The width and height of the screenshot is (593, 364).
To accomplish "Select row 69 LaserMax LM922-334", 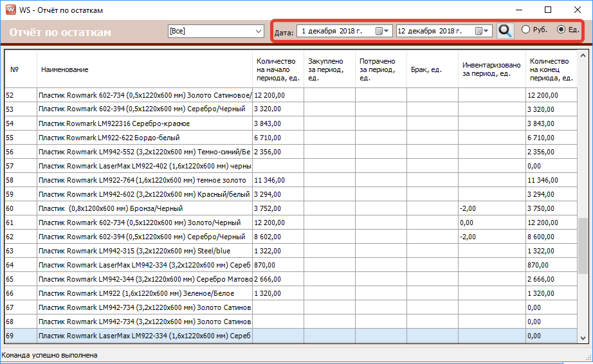I will [291, 336].
